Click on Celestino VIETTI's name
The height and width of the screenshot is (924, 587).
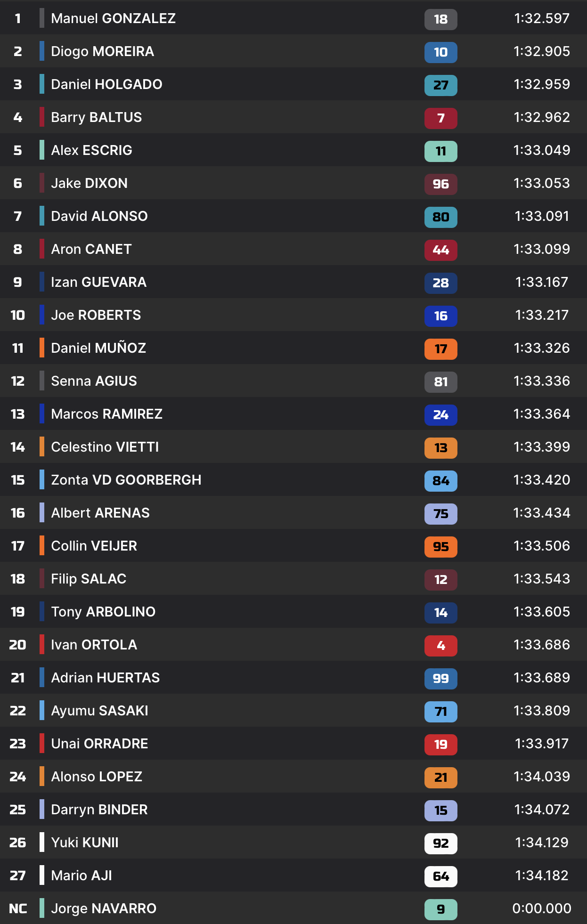pos(105,447)
